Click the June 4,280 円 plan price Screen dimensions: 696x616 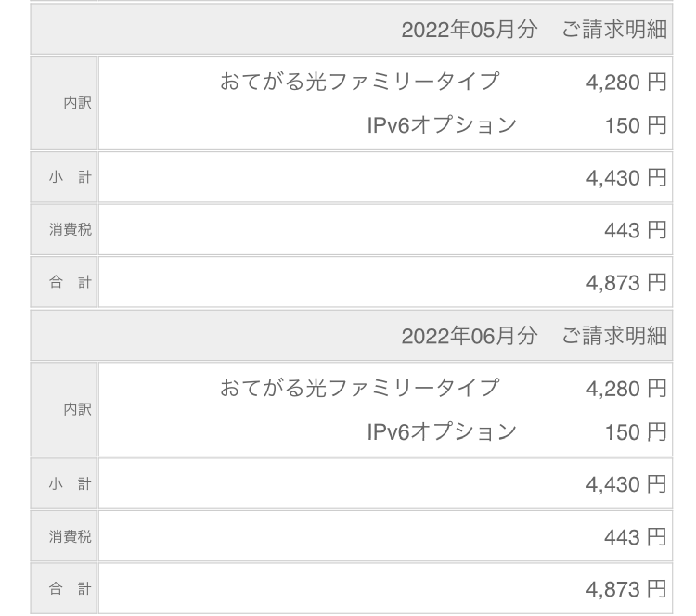pos(625,388)
